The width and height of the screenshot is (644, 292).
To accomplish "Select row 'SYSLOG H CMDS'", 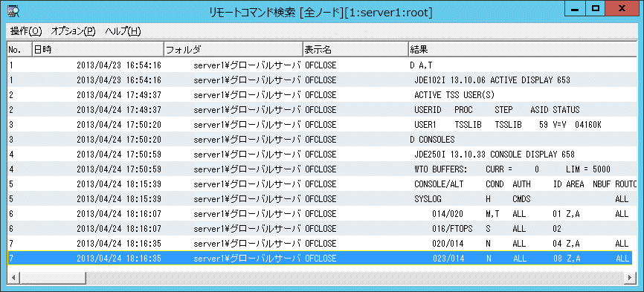I will [x=320, y=198].
